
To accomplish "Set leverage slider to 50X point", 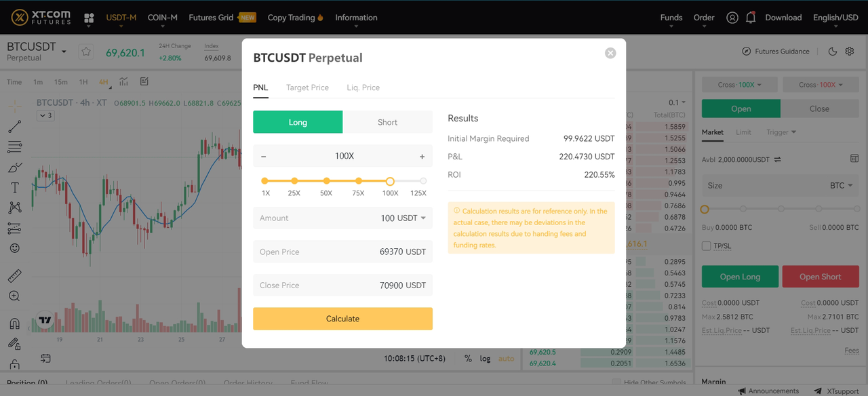I will coord(327,181).
